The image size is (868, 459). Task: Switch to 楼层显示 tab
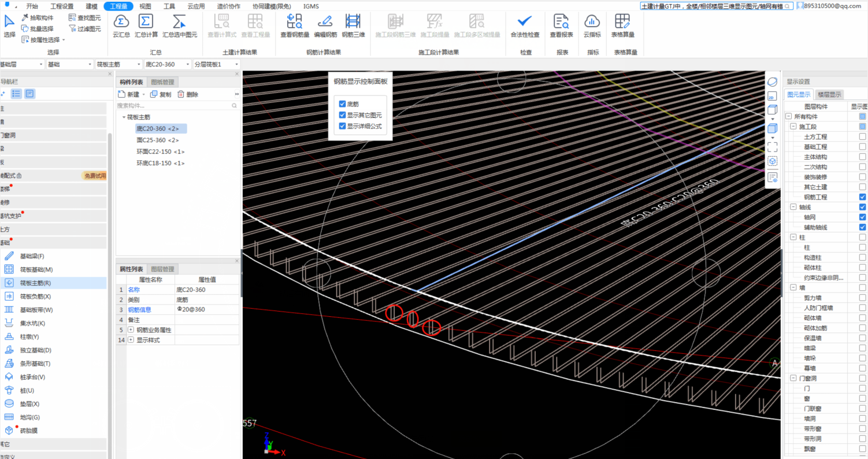click(x=829, y=94)
